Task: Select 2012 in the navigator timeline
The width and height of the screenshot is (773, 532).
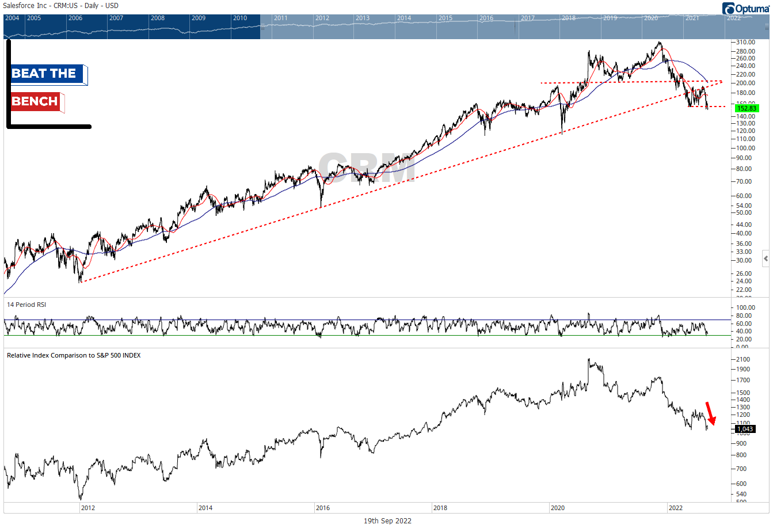Action: [x=322, y=18]
